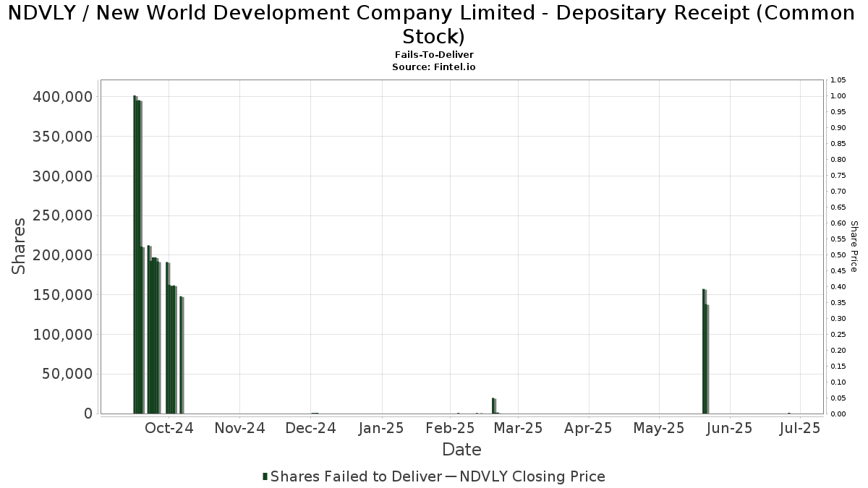Click the small late Feb-25 bar
This screenshot has width=868, height=488.
[x=494, y=406]
